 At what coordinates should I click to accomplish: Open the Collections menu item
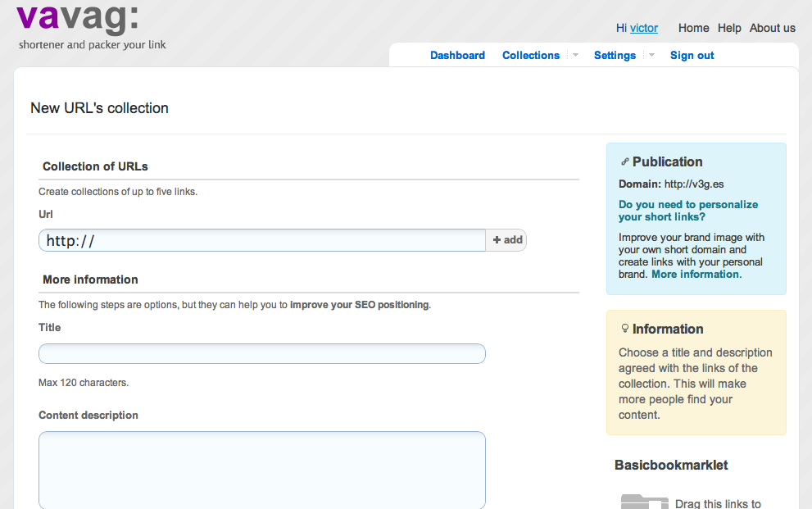tap(531, 55)
